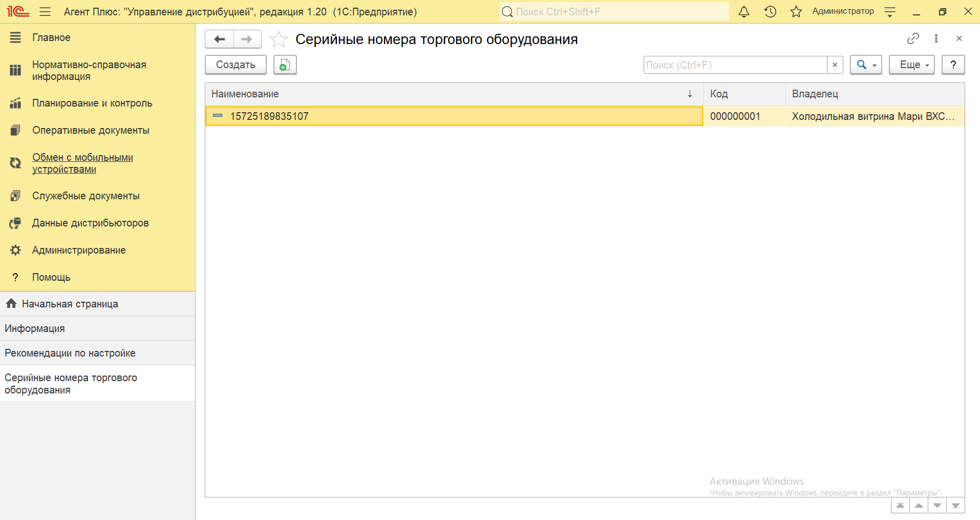This screenshot has width=980, height=520.
Task: Click the Создать button
Action: (x=236, y=65)
